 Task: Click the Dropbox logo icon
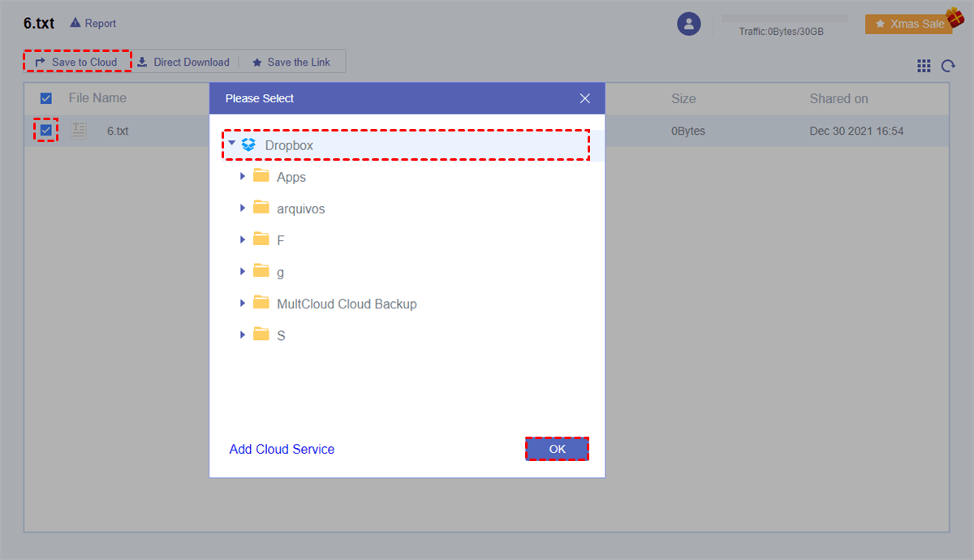coord(248,145)
